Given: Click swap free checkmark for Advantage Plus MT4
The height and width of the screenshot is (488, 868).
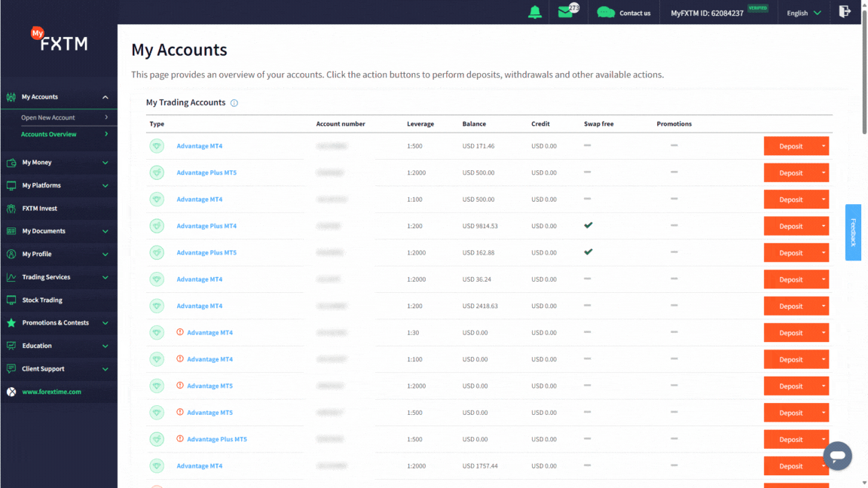Looking at the screenshot, I should (x=588, y=225).
